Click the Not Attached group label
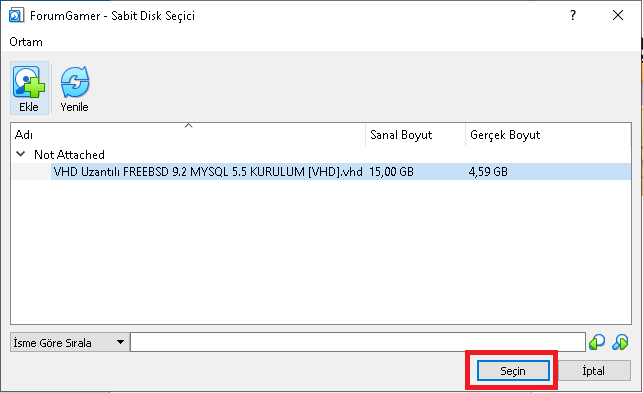The width and height of the screenshot is (643, 393). pyautogui.click(x=69, y=155)
